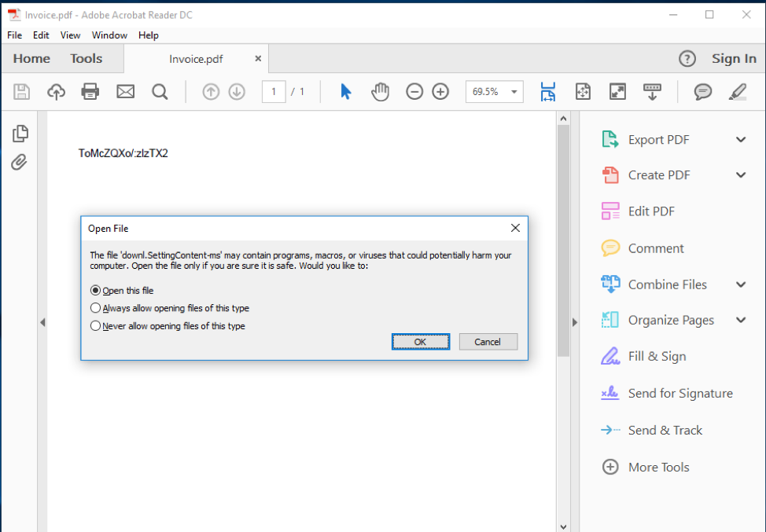Open the View menu
Viewport: 766px width, 532px height.
coord(70,35)
